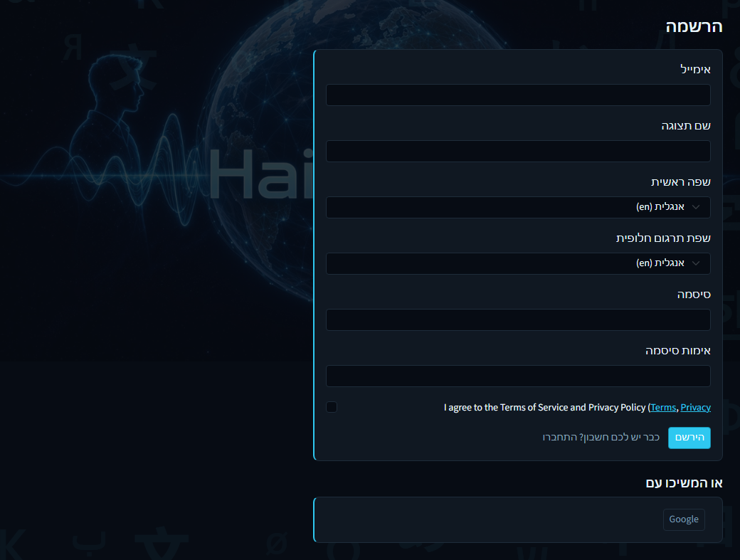
Task: Click the "אימייל" field label
Action: pos(695,69)
